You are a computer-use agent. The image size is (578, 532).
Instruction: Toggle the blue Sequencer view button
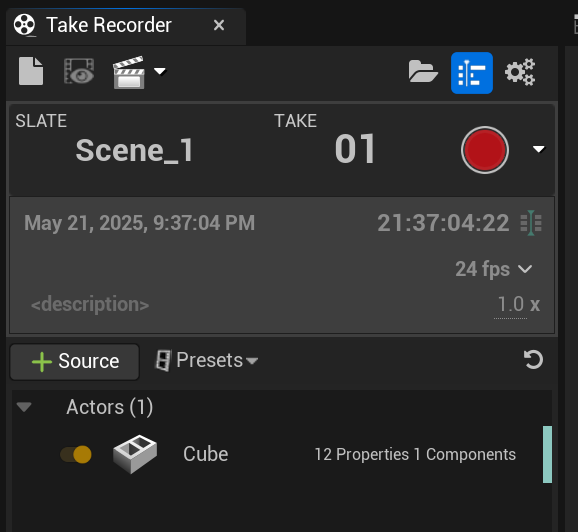[471, 73]
